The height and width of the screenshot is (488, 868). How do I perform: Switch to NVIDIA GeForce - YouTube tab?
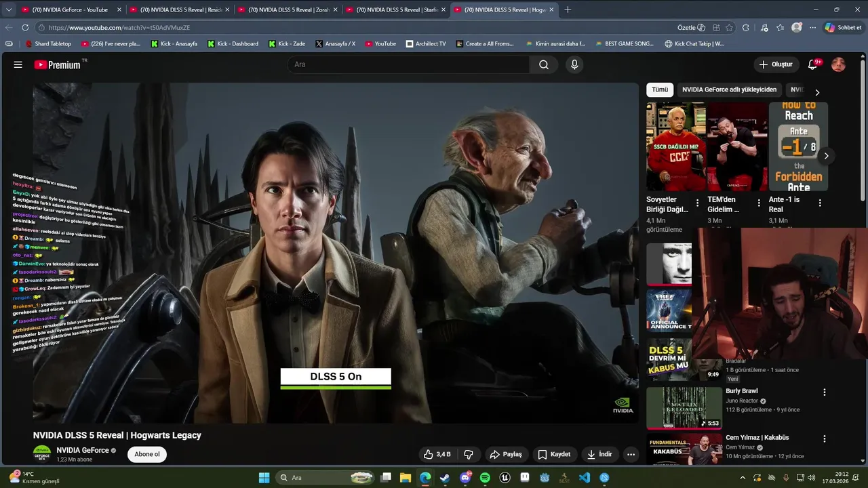70,9
